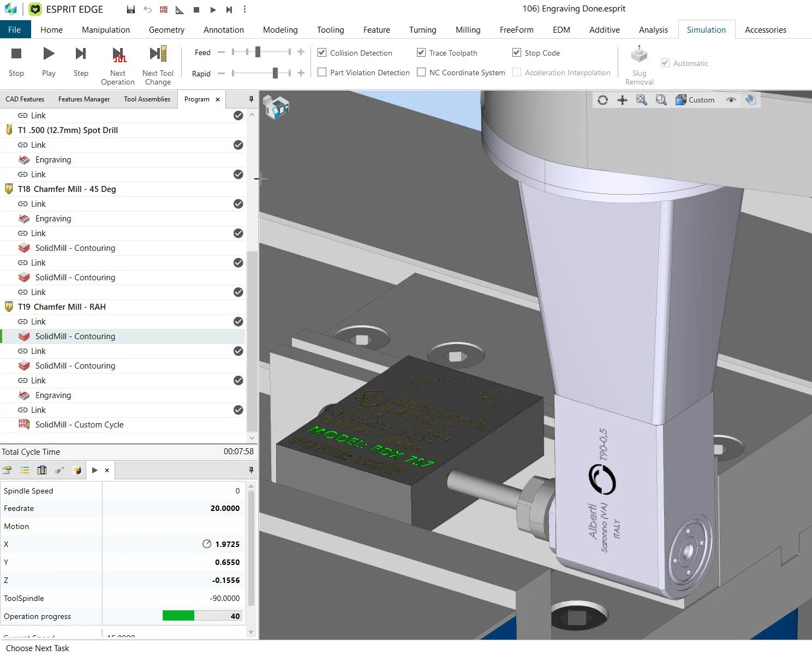Click the Feed speed slider handle

tap(258, 52)
